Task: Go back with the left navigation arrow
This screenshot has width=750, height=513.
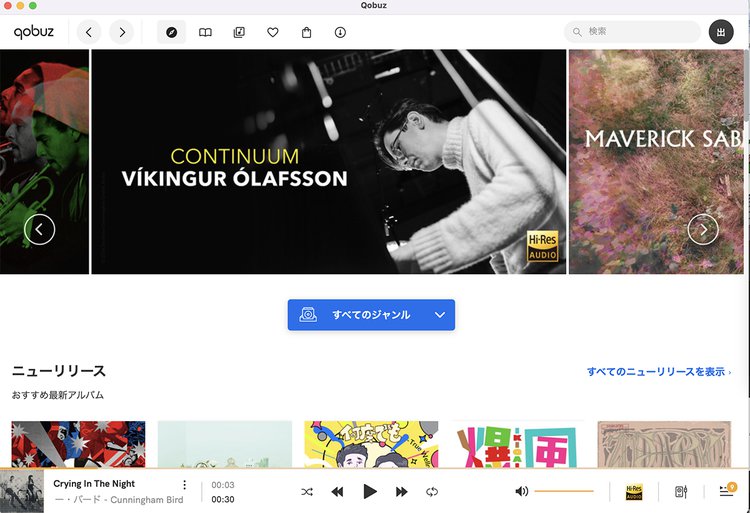Action: point(89,32)
